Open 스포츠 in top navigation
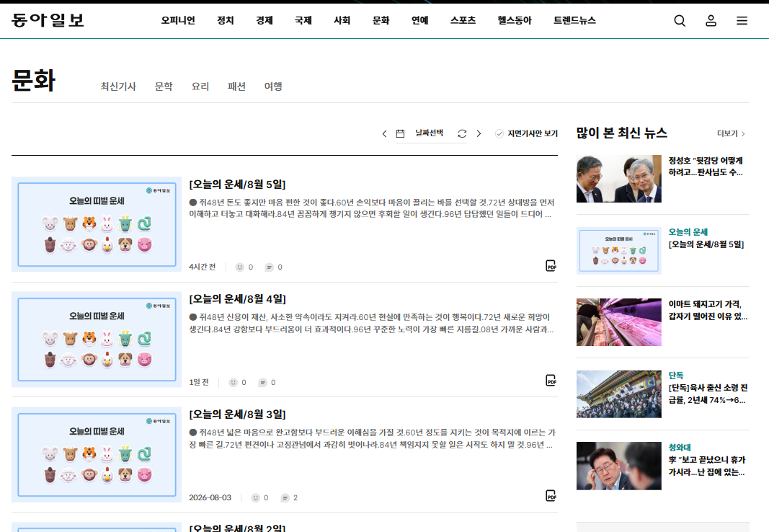 click(463, 21)
